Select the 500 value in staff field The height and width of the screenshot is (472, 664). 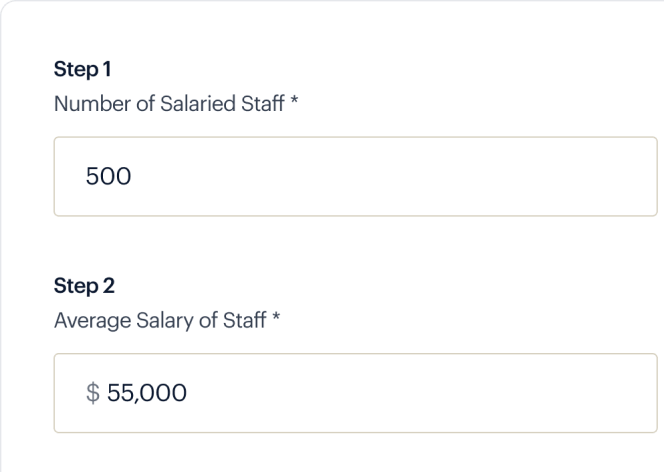click(108, 176)
